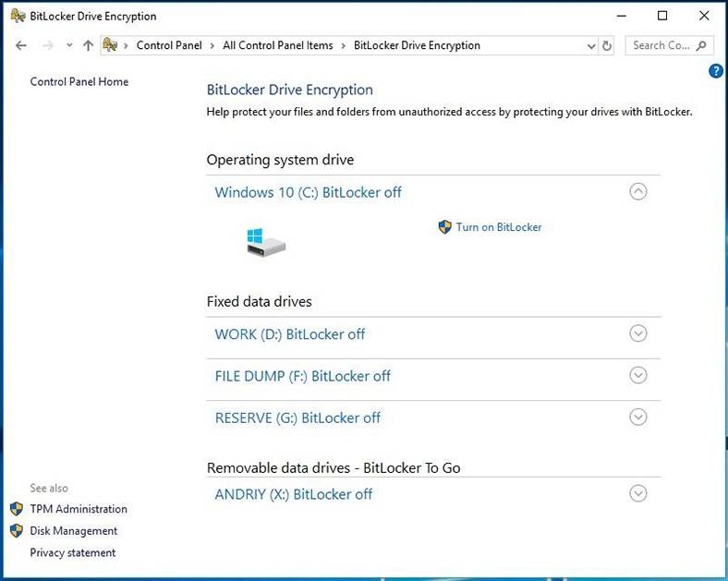Expand the ANDRIY (X:) removable drive section
This screenshot has width=728, height=581.
[x=638, y=493]
